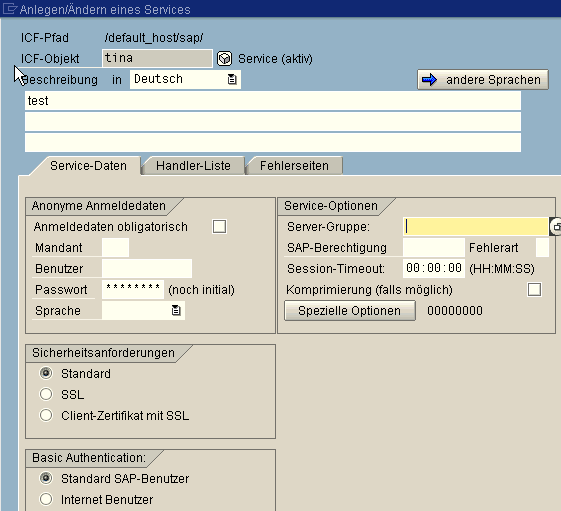
Task: Select the SSL radio option
Action: coord(46,394)
